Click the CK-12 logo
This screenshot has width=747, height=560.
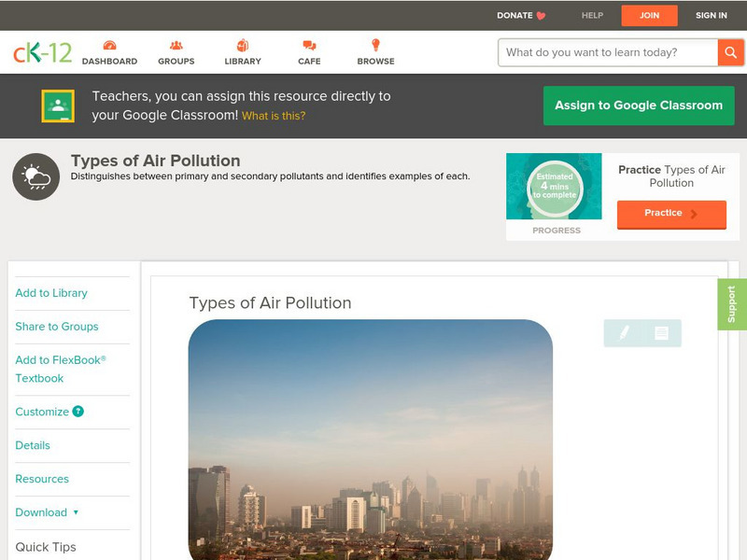pyautogui.click(x=42, y=52)
